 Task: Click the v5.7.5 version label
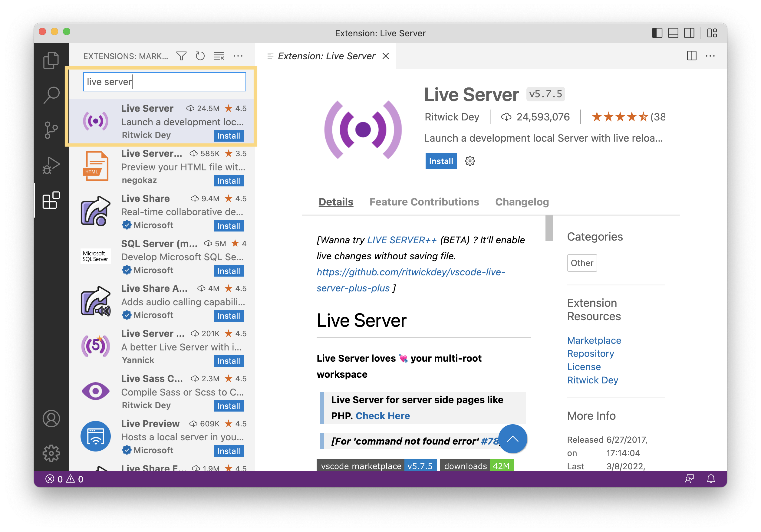(x=545, y=94)
